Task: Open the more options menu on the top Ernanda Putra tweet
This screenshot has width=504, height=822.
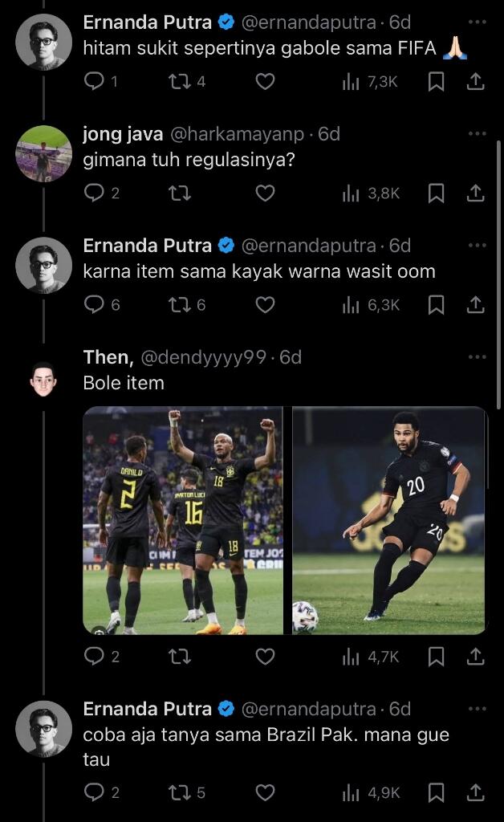Action: [477, 22]
